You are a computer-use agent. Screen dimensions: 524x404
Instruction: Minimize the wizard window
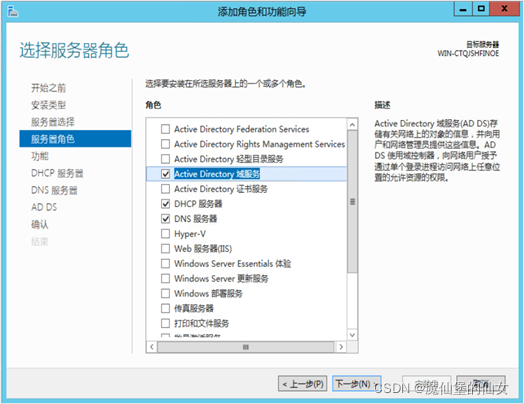(463, 9)
